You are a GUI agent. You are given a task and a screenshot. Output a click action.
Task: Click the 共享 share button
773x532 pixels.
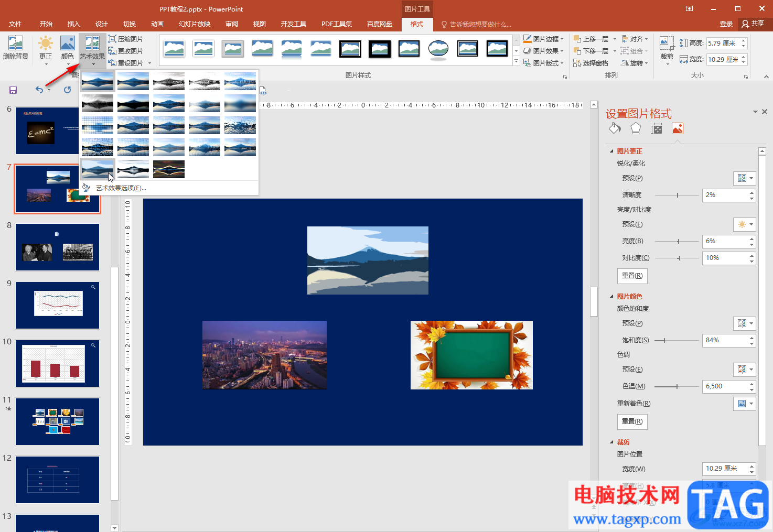click(753, 24)
